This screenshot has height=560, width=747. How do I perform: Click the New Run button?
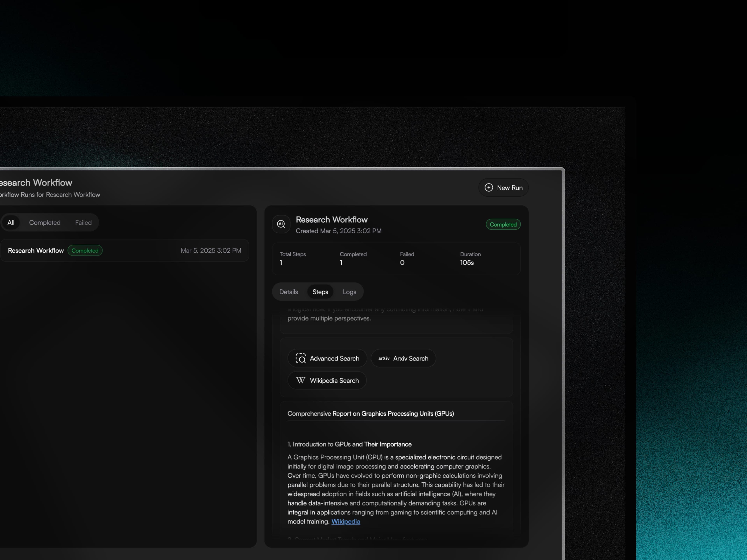pyautogui.click(x=503, y=188)
